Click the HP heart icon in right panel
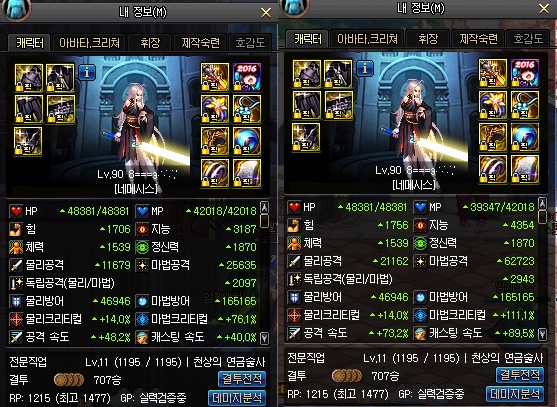557x407 pixels. click(294, 207)
